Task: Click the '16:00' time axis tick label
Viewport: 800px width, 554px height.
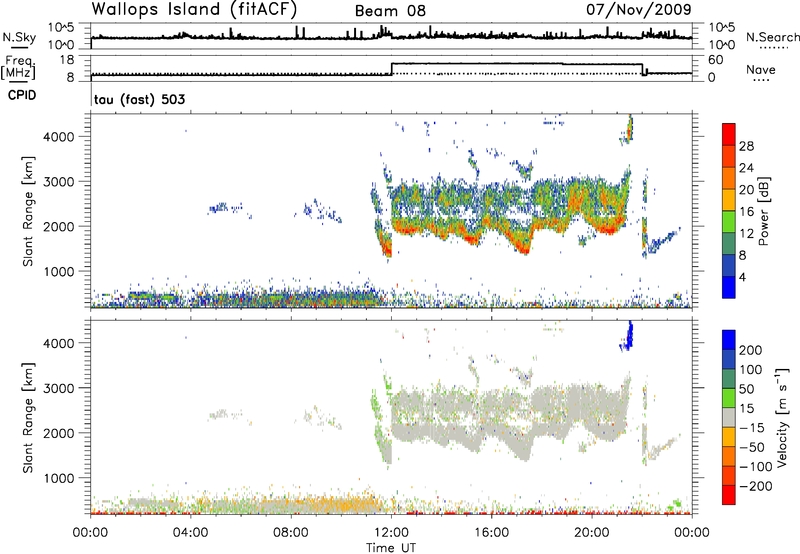Action: coord(491,533)
